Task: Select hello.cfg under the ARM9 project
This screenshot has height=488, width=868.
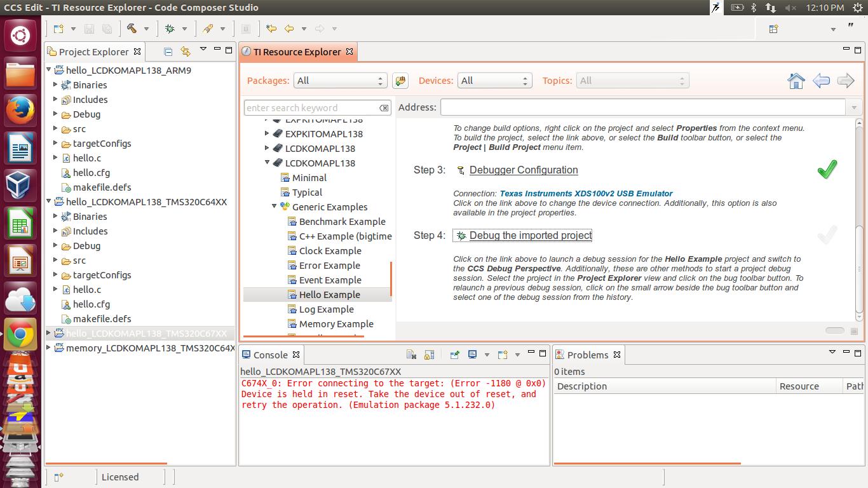Action: tap(92, 173)
